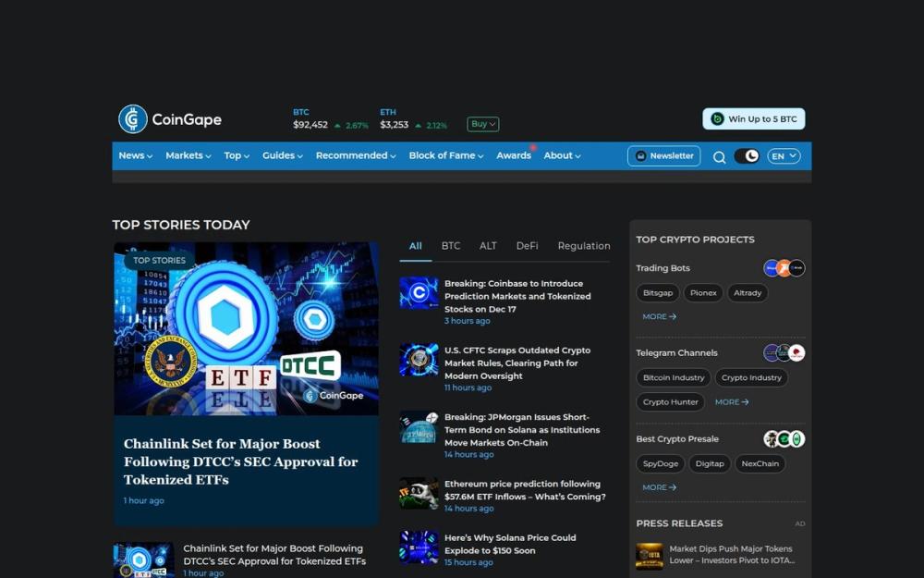924x578 pixels.
Task: Open the Coinbase story thumbnail
Action: pyautogui.click(x=419, y=292)
